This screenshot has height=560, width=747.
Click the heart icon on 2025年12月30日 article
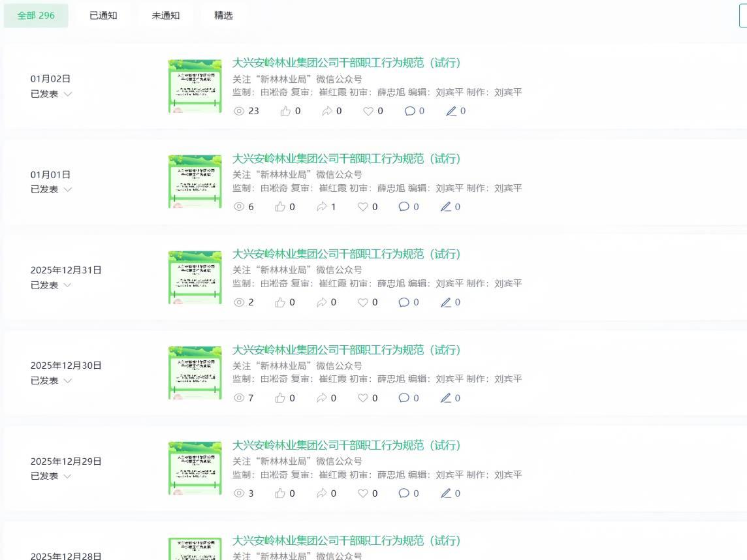[x=363, y=398]
